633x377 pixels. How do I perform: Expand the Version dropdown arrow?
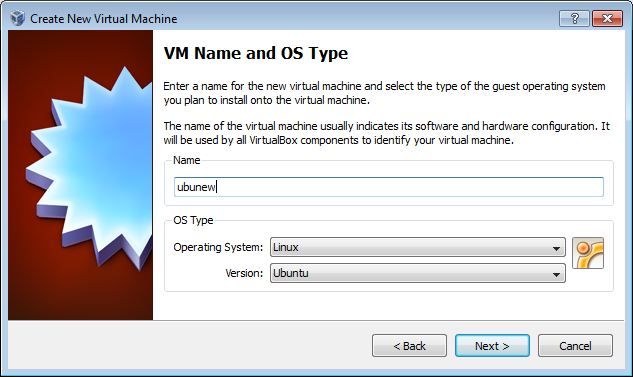[556, 274]
